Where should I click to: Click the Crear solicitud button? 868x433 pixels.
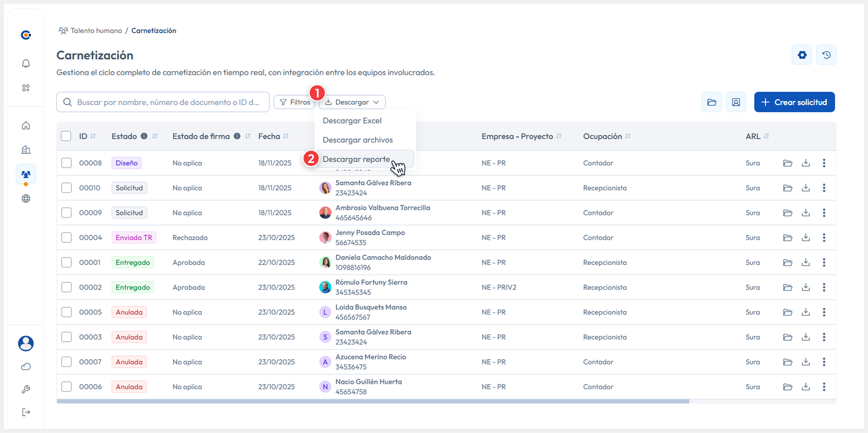coord(794,102)
